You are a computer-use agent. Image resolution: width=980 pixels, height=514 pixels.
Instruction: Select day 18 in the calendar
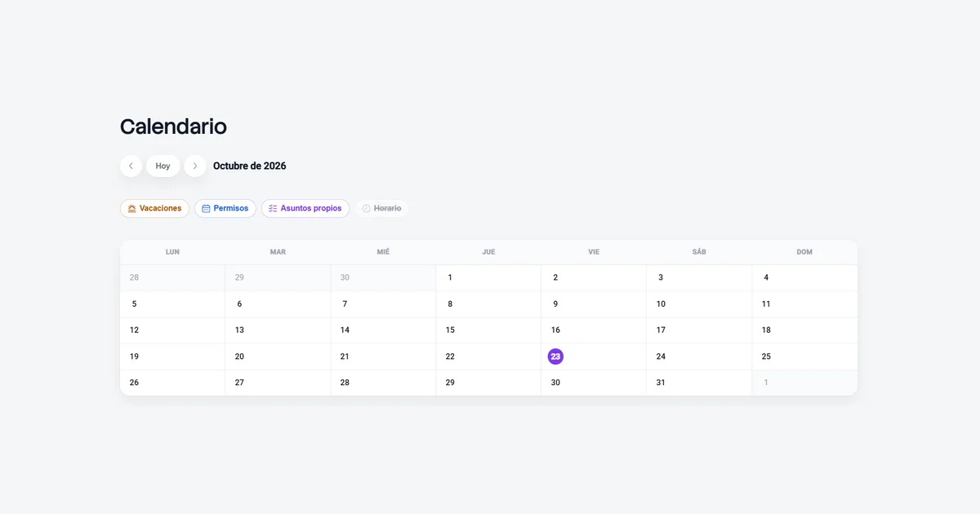pyautogui.click(x=804, y=330)
